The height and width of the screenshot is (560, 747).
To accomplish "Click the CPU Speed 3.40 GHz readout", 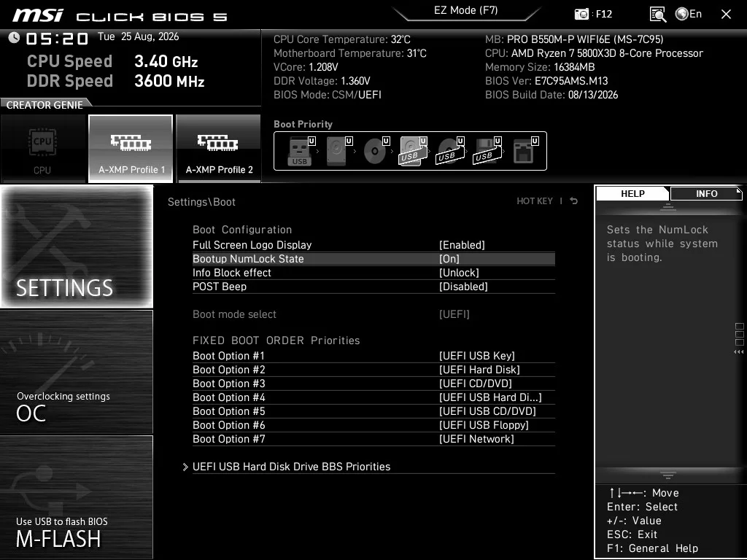I will tap(112, 61).
